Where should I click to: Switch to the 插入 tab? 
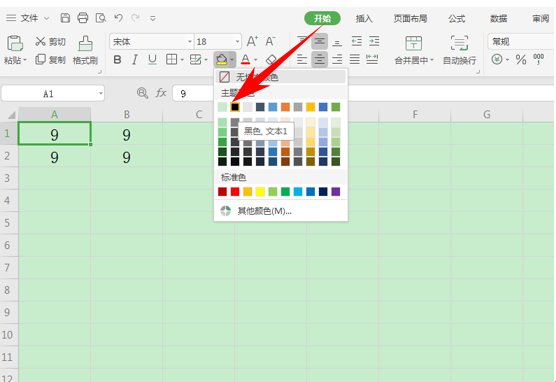click(364, 18)
